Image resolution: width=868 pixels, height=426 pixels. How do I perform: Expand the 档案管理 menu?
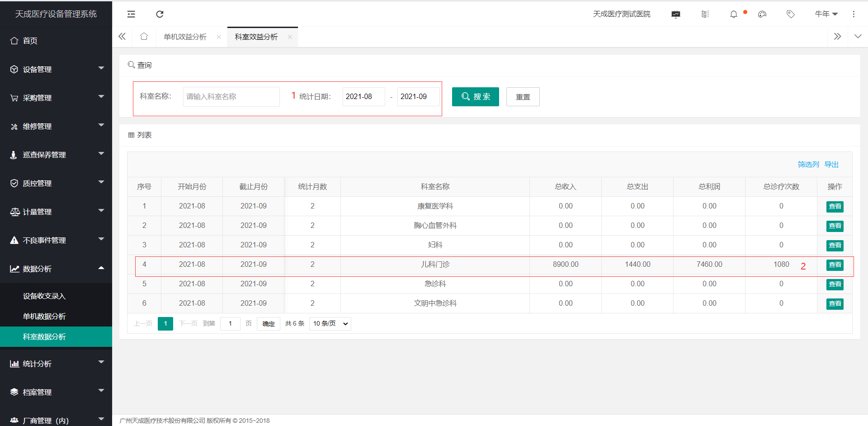point(56,392)
